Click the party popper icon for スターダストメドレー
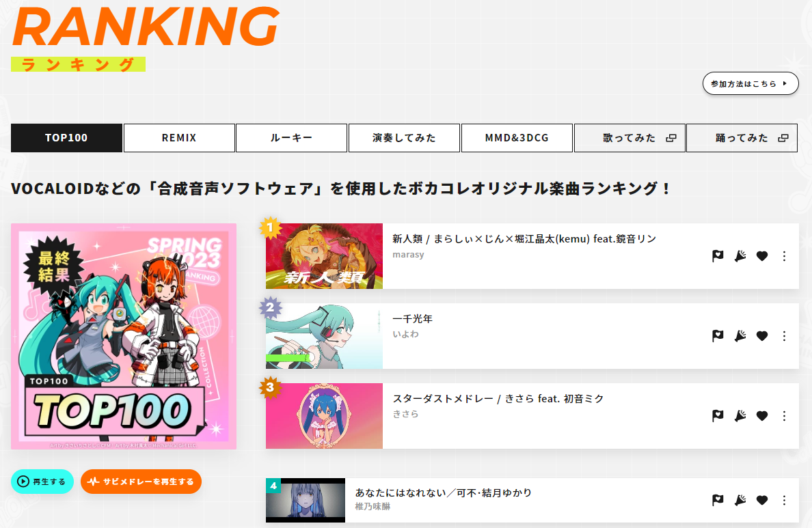The width and height of the screenshot is (812, 528). coord(740,416)
